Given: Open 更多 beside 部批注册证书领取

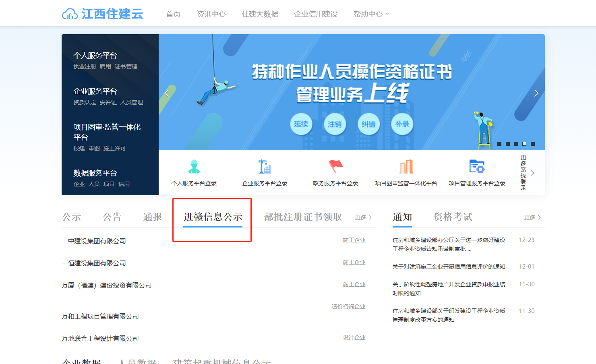Looking at the screenshot, I should [363, 217].
